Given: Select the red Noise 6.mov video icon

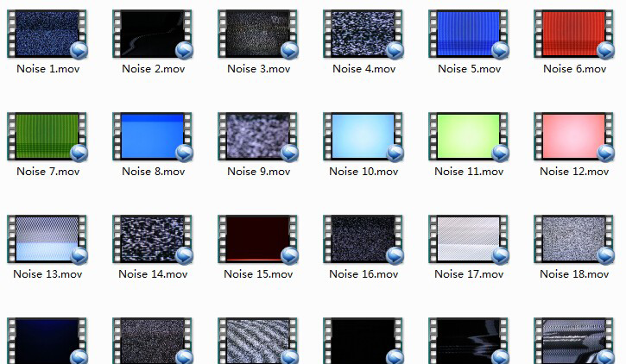Looking at the screenshot, I should point(574,34).
